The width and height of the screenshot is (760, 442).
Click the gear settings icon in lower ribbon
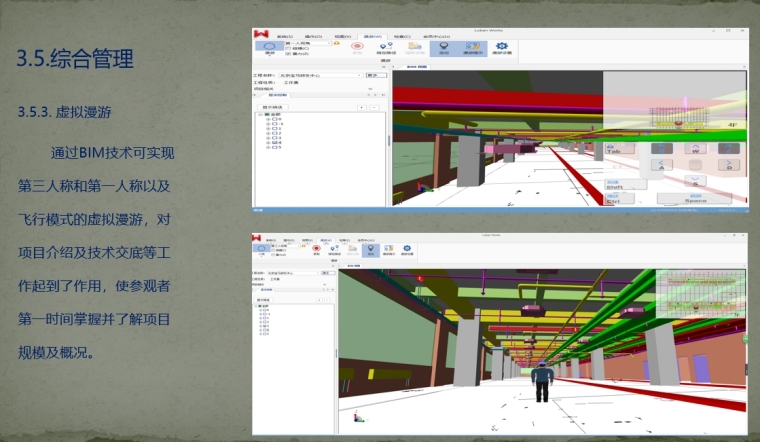point(407,250)
